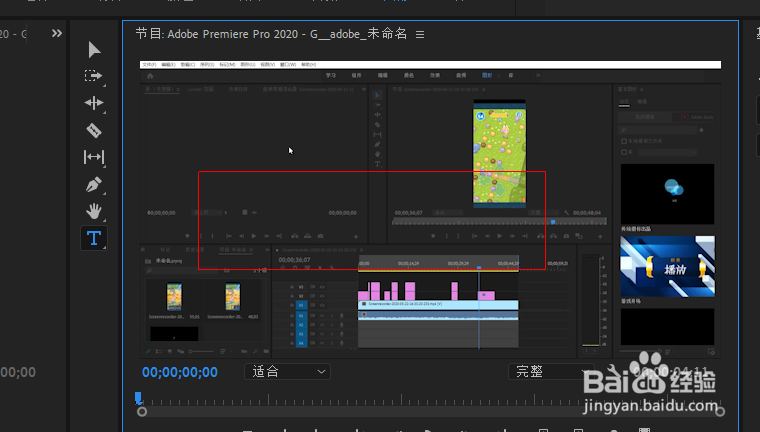Open the 完整 playback resolution dropdown
760x432 pixels.
[551, 372]
